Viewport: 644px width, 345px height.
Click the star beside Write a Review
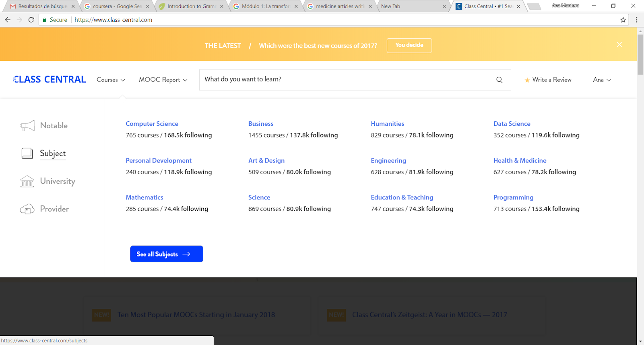pos(527,80)
